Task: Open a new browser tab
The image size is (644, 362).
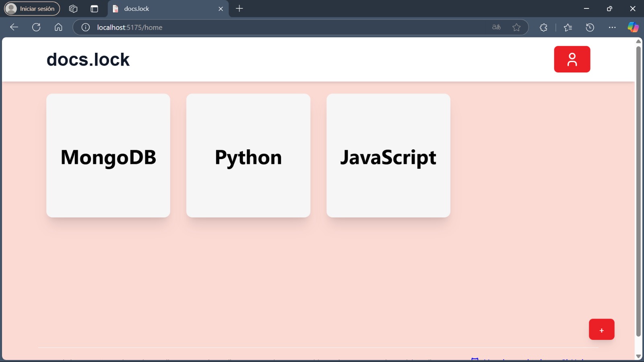Action: (239, 8)
